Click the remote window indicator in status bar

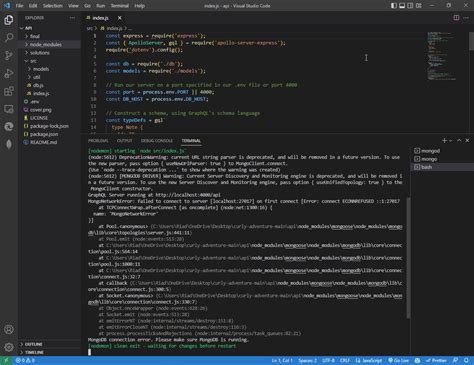point(6,360)
